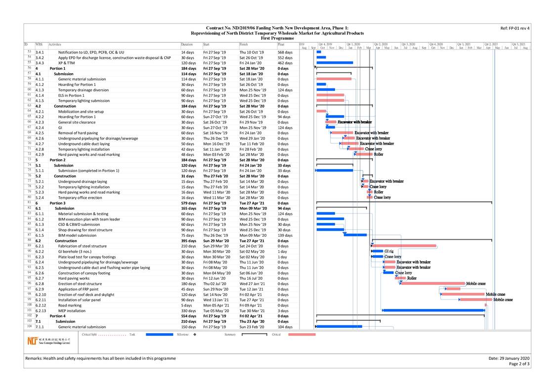Select the Activities column header

pyautogui.click(x=55, y=44)
